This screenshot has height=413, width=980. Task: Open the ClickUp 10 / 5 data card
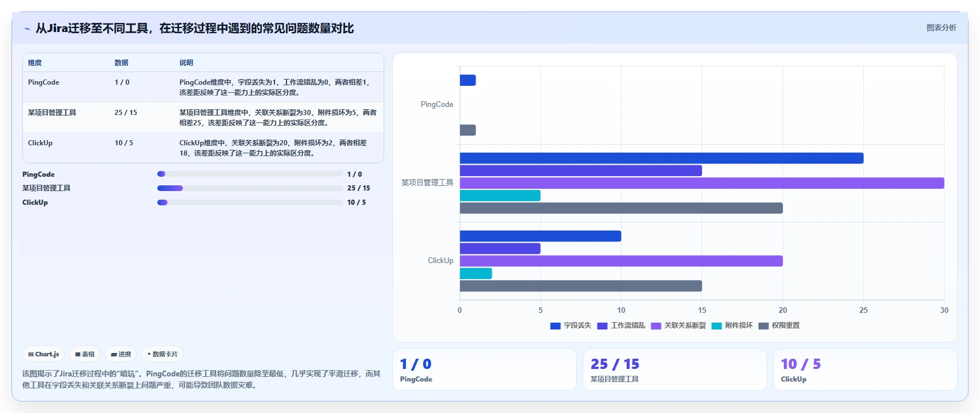click(865, 370)
